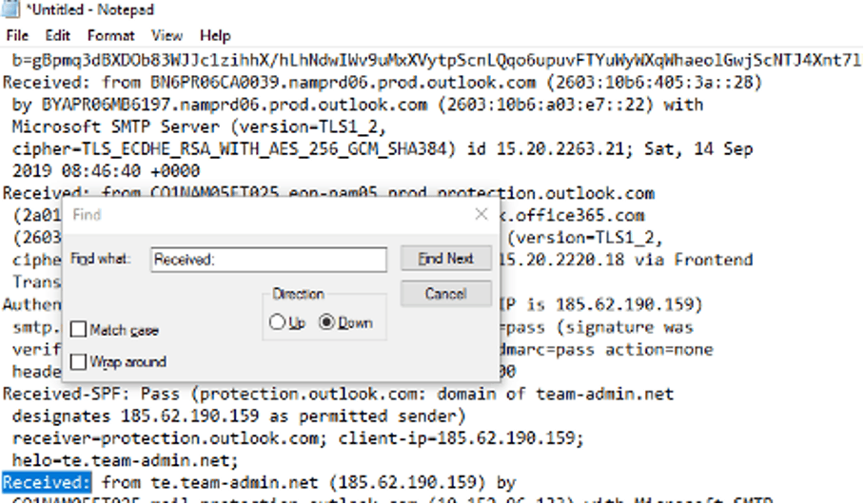
Task: Click the Untitled - Notepad window title
Action: 90,10
